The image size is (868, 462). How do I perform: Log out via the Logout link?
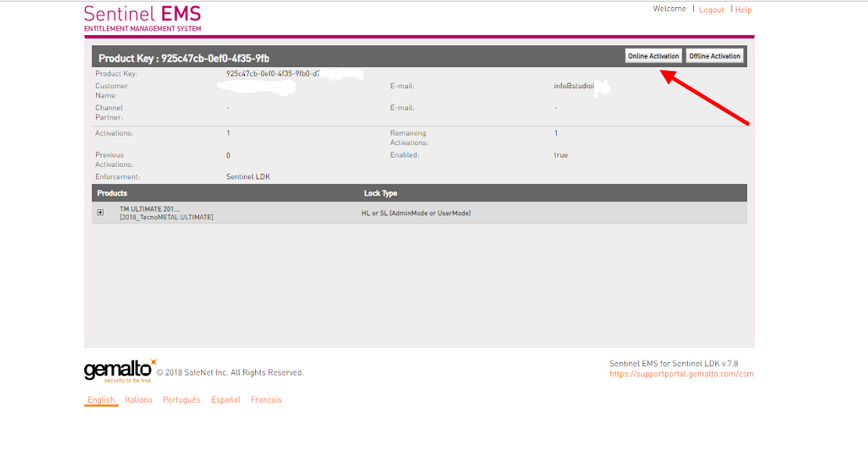pyautogui.click(x=711, y=10)
